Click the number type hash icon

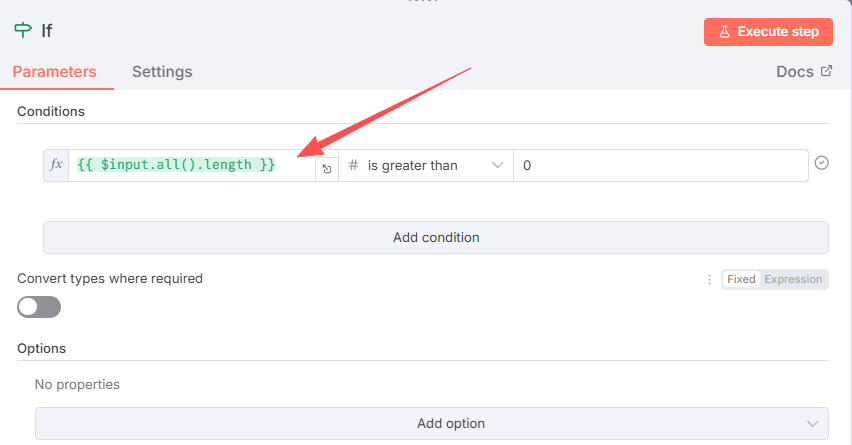pyautogui.click(x=353, y=165)
